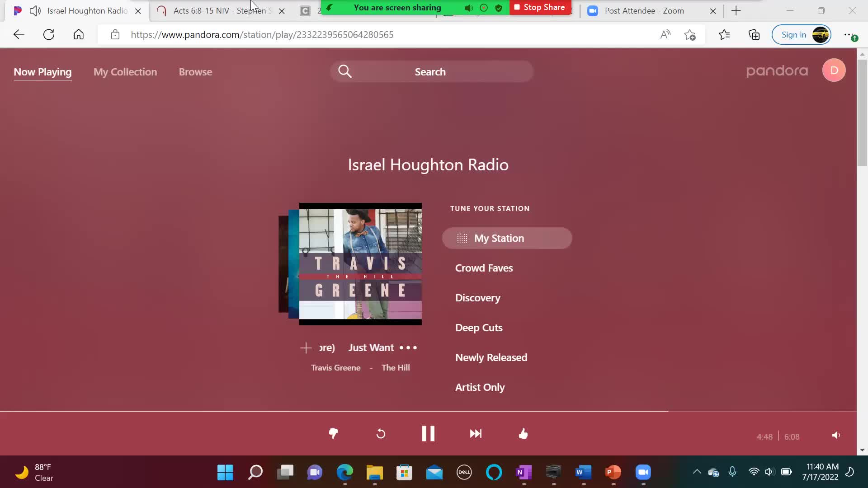This screenshot has height=488, width=868.
Task: Open the track's three-dot menu
Action: coord(408,347)
